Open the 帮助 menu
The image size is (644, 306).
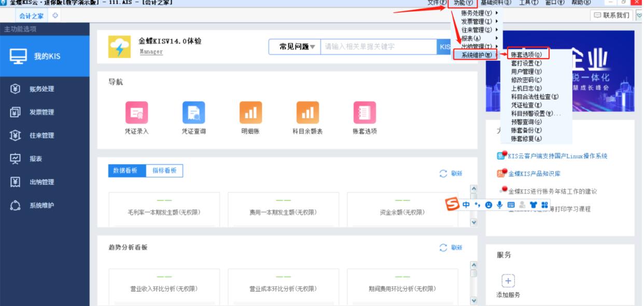coord(581,3)
